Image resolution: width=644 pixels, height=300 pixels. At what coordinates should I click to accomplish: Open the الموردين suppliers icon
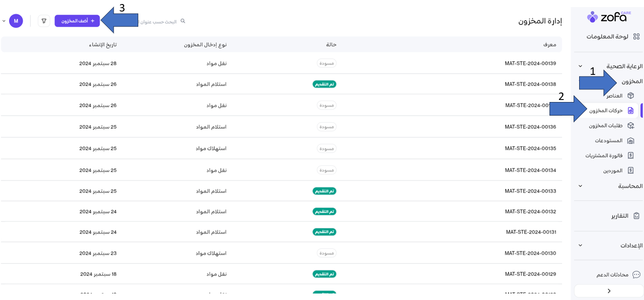tap(630, 171)
